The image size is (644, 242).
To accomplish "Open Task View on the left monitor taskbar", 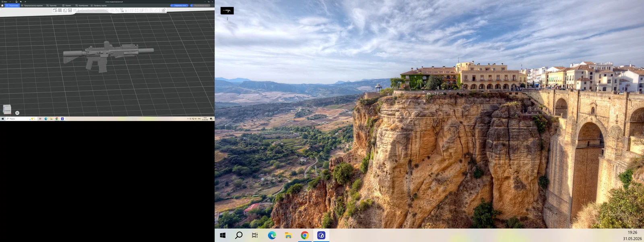I will click(40, 119).
